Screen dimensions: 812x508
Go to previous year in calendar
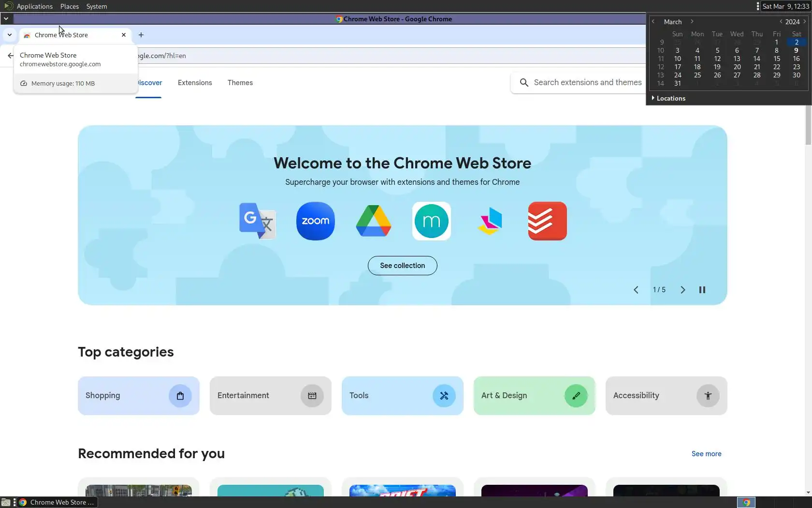point(781,22)
